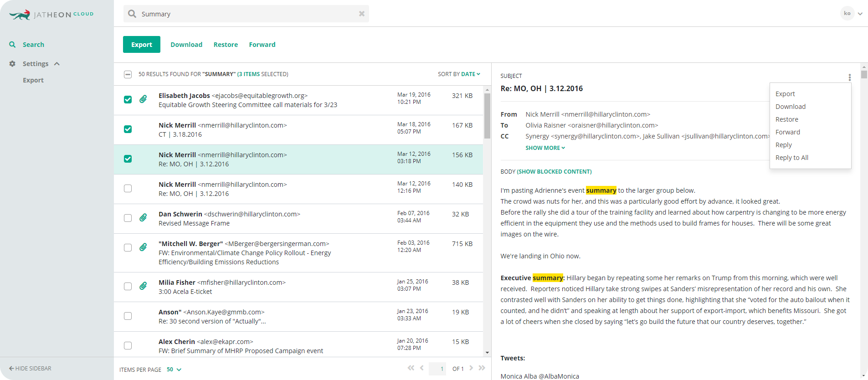Screen dimensions: 868x380
Task: Click the Jatheon Cloud logo
Action: [51, 15]
